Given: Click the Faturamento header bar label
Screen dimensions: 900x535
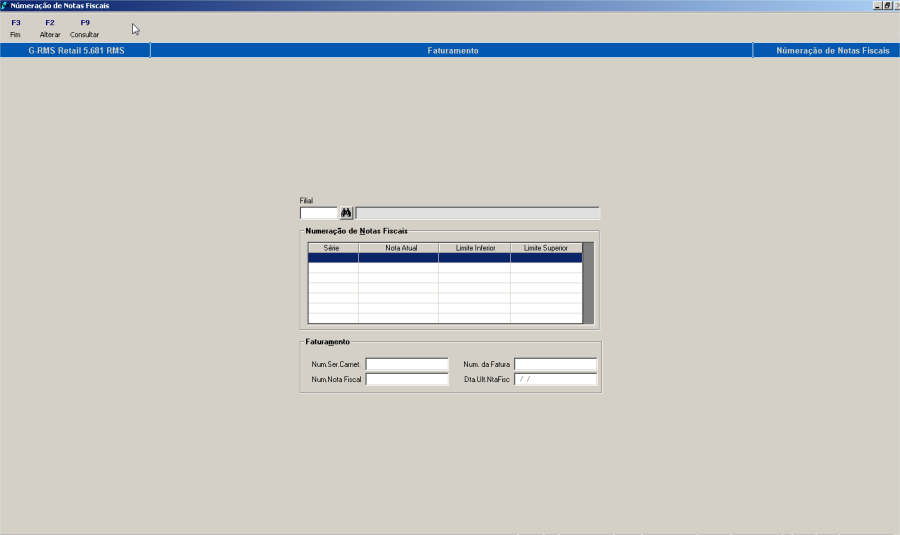Looking at the screenshot, I should click(452, 51).
